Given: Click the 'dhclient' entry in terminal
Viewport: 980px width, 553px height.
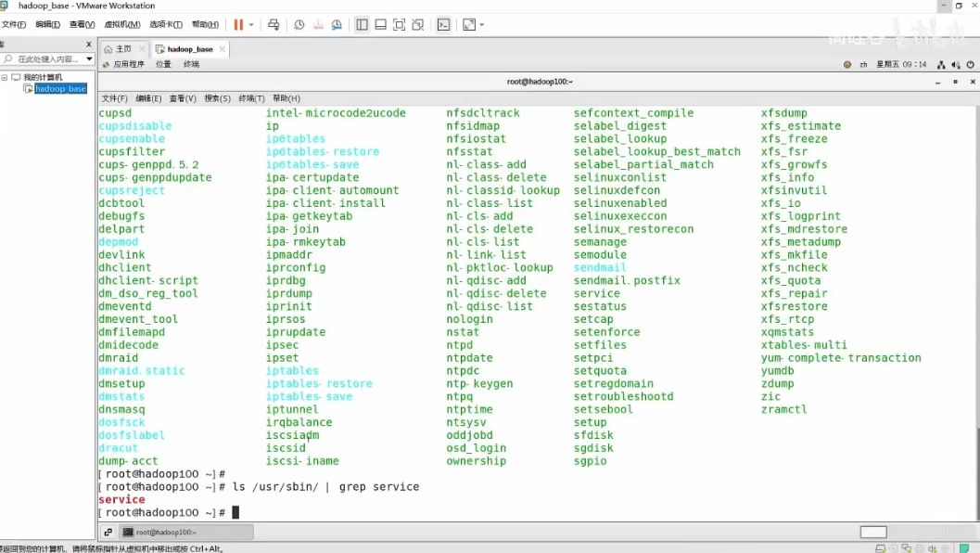Looking at the screenshot, I should (124, 268).
